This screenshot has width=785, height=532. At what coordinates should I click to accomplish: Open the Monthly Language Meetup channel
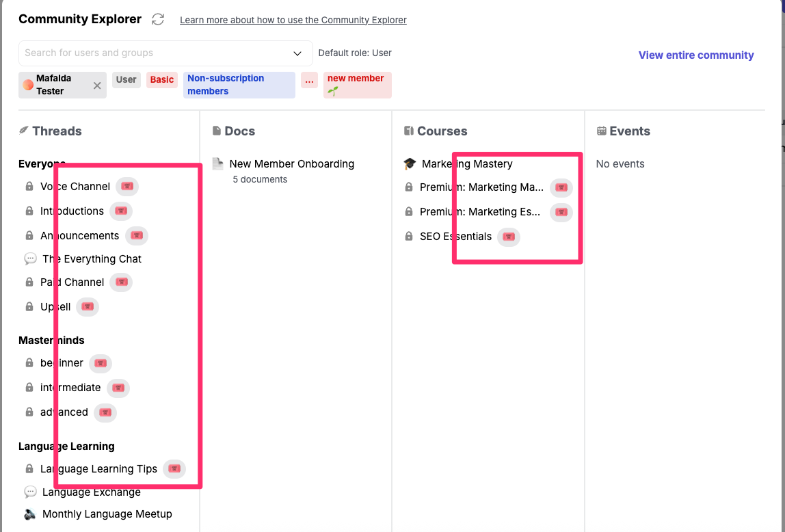pos(107,514)
